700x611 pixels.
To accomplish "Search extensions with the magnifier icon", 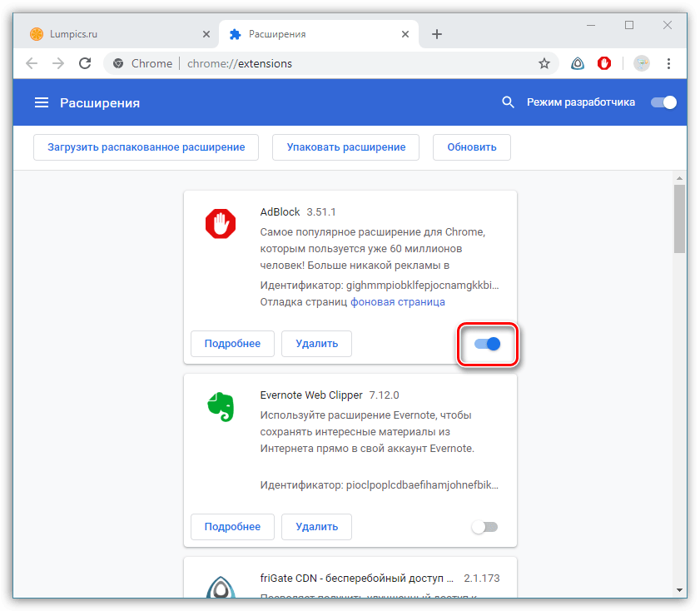I will [x=508, y=102].
